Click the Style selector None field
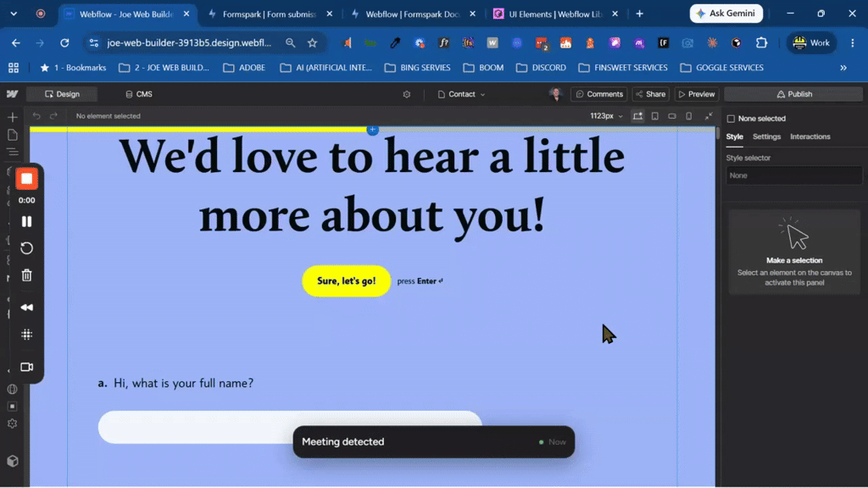 (x=793, y=175)
